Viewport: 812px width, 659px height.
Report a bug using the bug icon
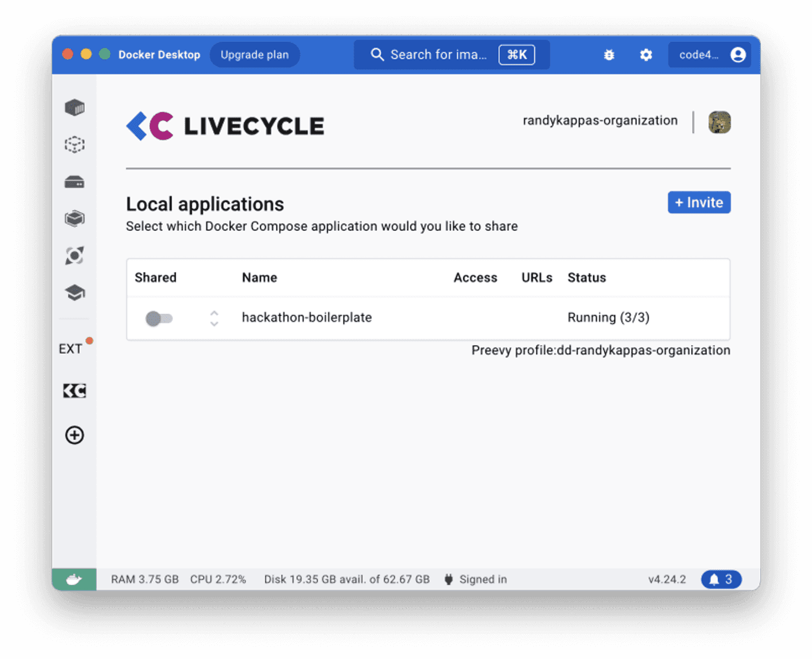609,54
